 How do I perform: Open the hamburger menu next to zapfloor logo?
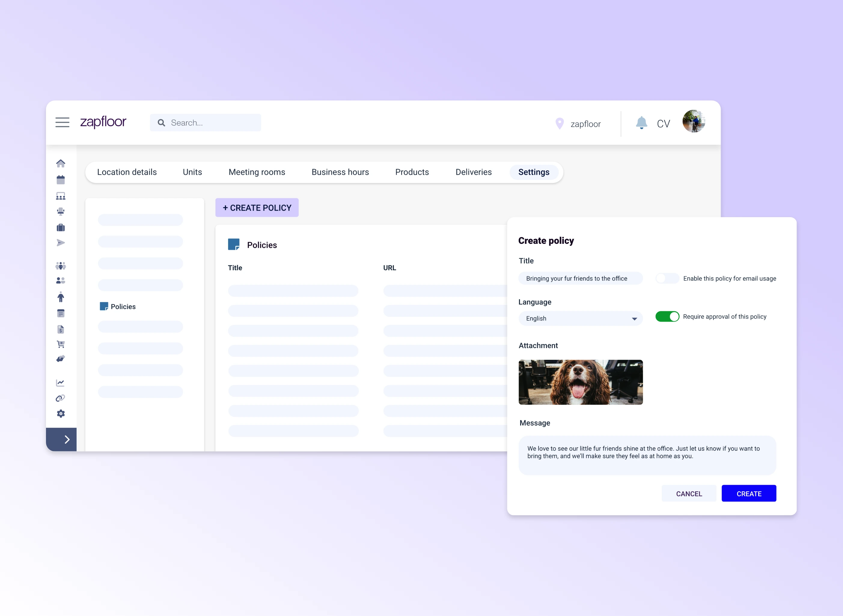pyautogui.click(x=62, y=122)
